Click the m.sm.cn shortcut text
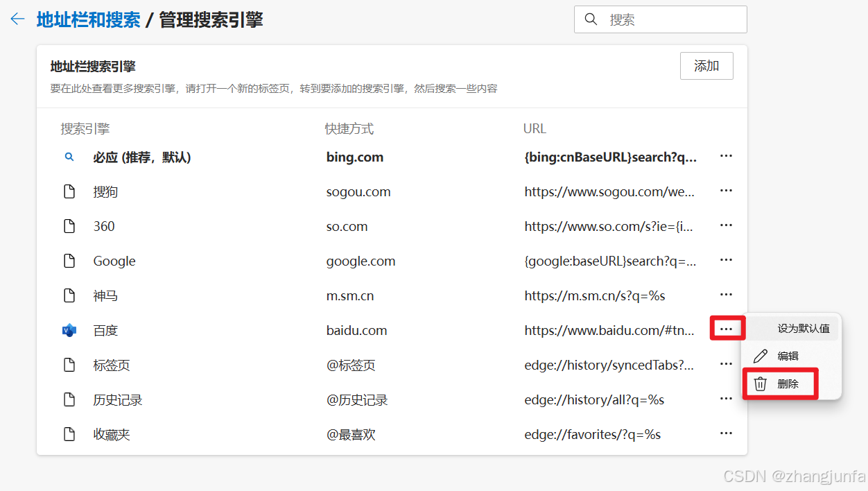 [x=350, y=296]
